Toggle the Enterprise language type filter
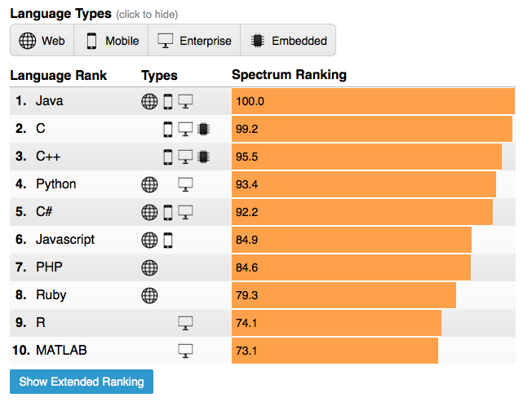532x402 pixels. click(194, 40)
